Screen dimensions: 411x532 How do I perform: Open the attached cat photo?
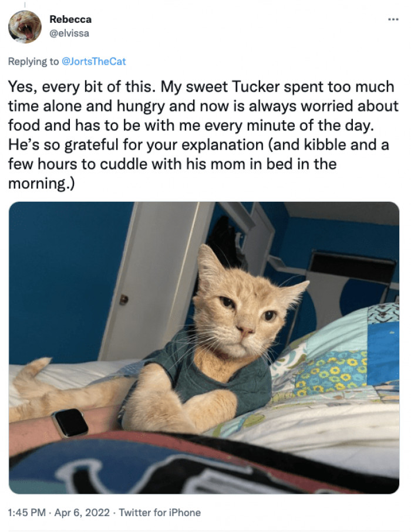coord(204,348)
